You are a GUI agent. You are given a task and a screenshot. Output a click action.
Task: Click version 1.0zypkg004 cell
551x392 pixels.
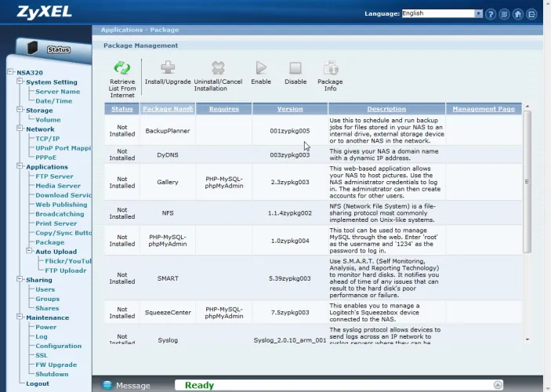tap(290, 241)
